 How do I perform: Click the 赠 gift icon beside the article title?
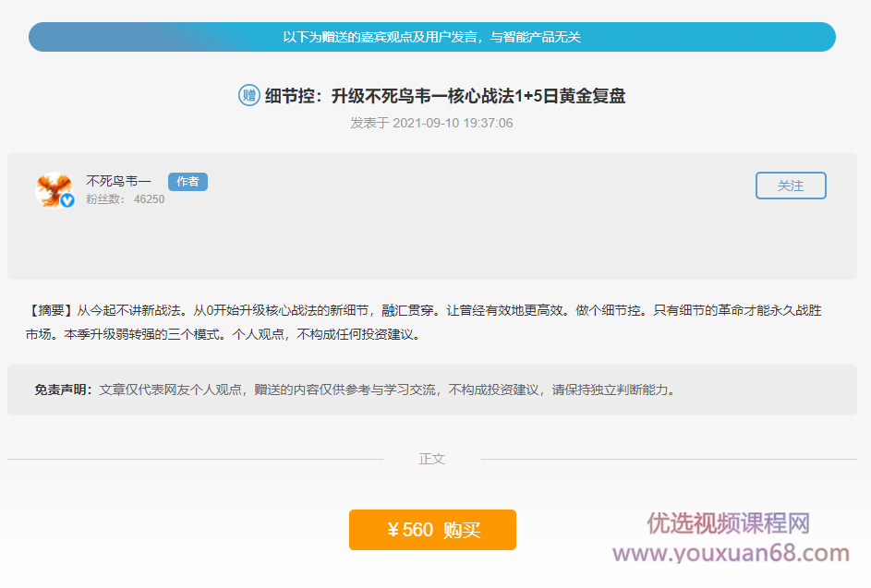(x=248, y=95)
